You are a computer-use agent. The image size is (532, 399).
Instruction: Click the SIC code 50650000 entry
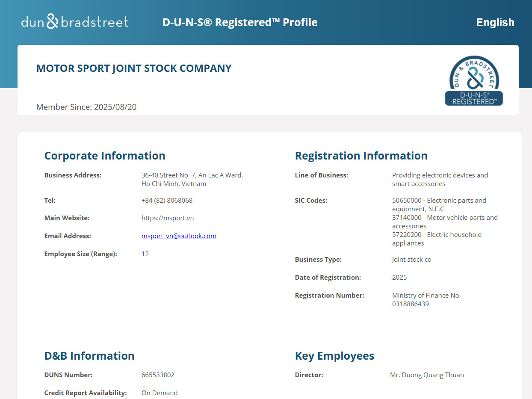click(439, 204)
